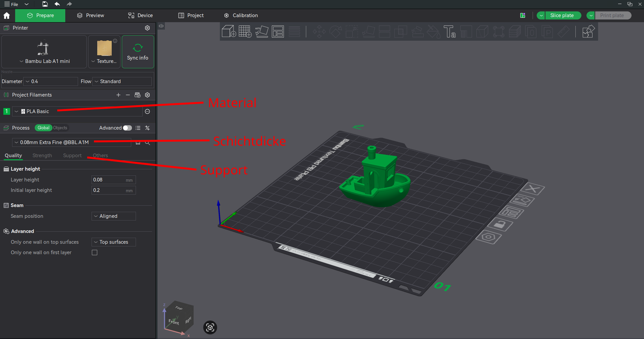Add a new project filament
Screen dimensions: 644x339
[118, 95]
